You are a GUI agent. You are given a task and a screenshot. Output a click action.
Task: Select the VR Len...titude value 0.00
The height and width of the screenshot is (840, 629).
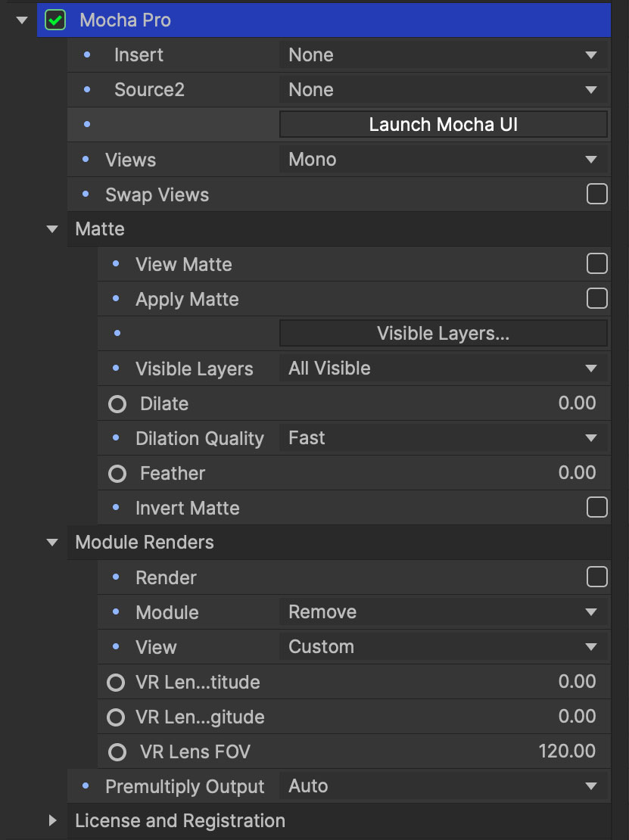[577, 681]
